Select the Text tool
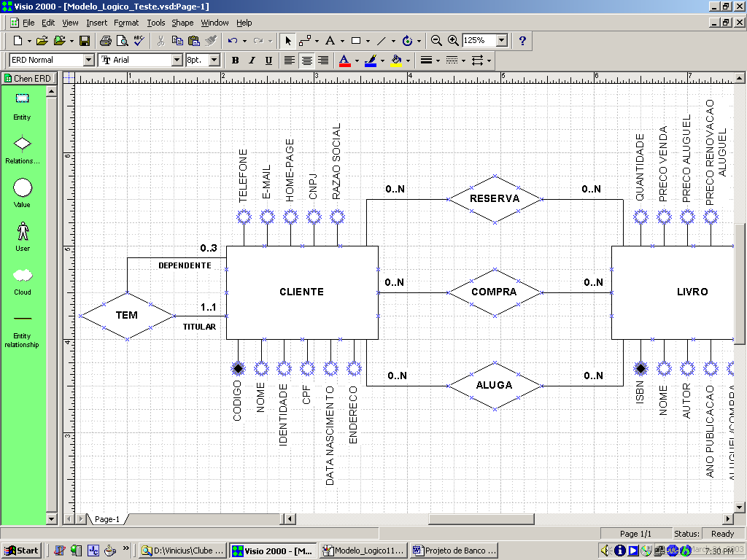 (330, 41)
